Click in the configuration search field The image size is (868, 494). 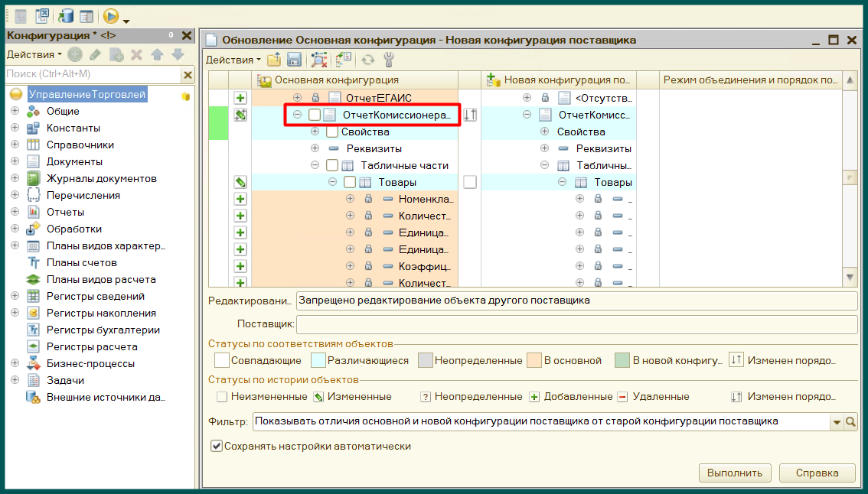click(93, 74)
